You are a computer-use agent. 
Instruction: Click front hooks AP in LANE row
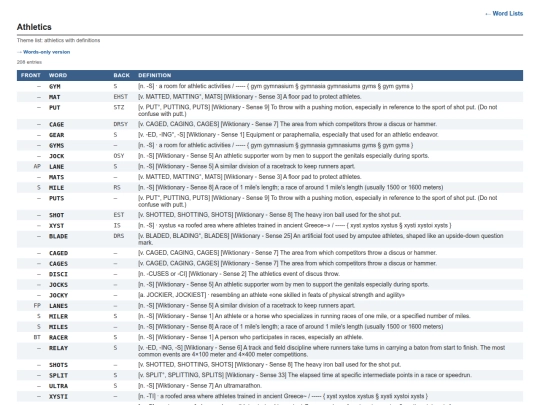[37, 167]
